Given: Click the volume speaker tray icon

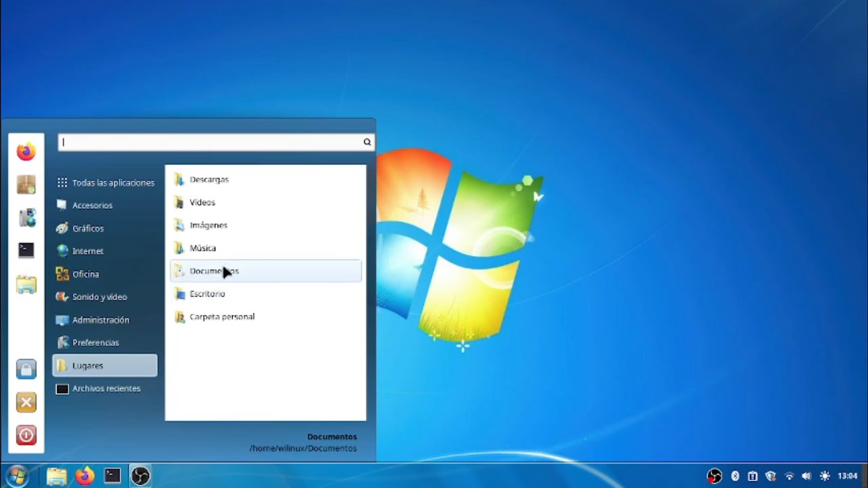Looking at the screenshot, I should [806, 476].
